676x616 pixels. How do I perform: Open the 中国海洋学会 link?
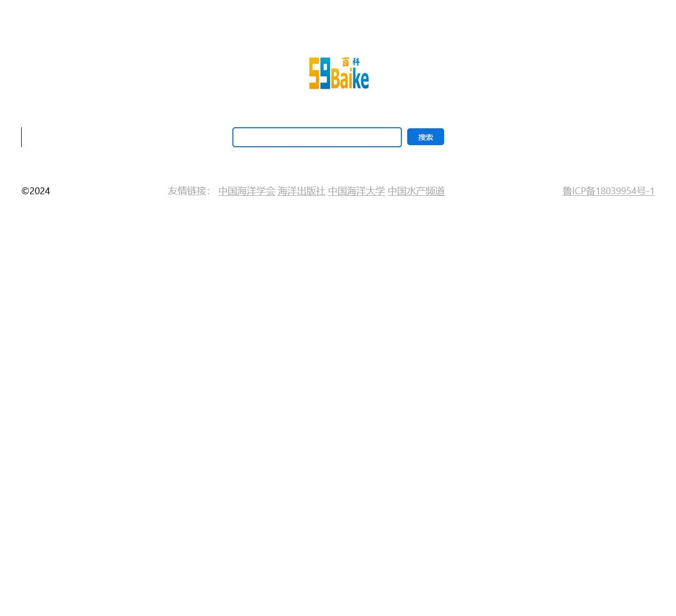coord(247,191)
